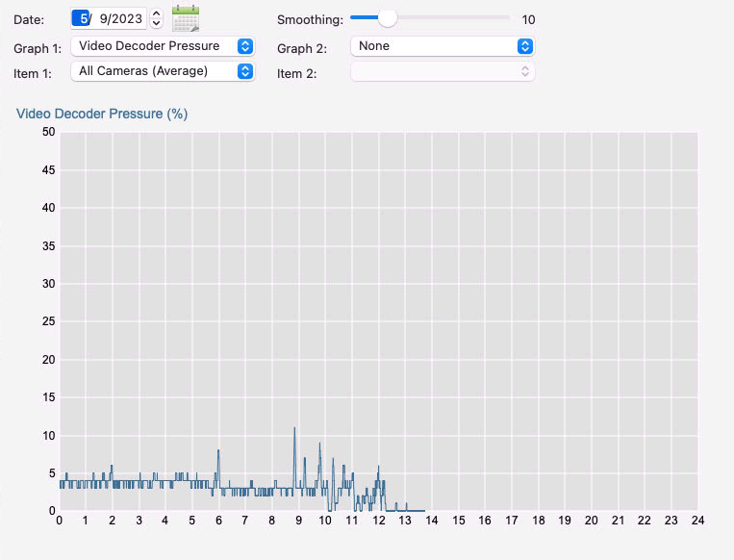734x560 pixels.
Task: Click y-axis label 25
Action: coord(49,321)
